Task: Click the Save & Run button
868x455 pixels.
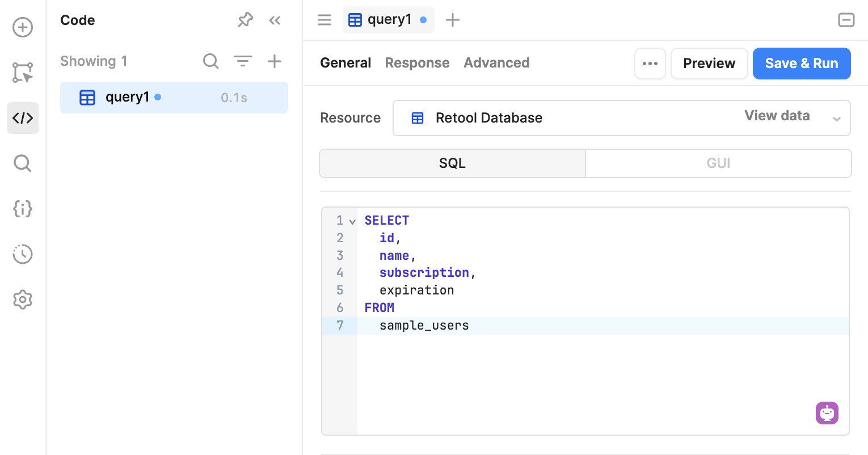Action: (802, 64)
